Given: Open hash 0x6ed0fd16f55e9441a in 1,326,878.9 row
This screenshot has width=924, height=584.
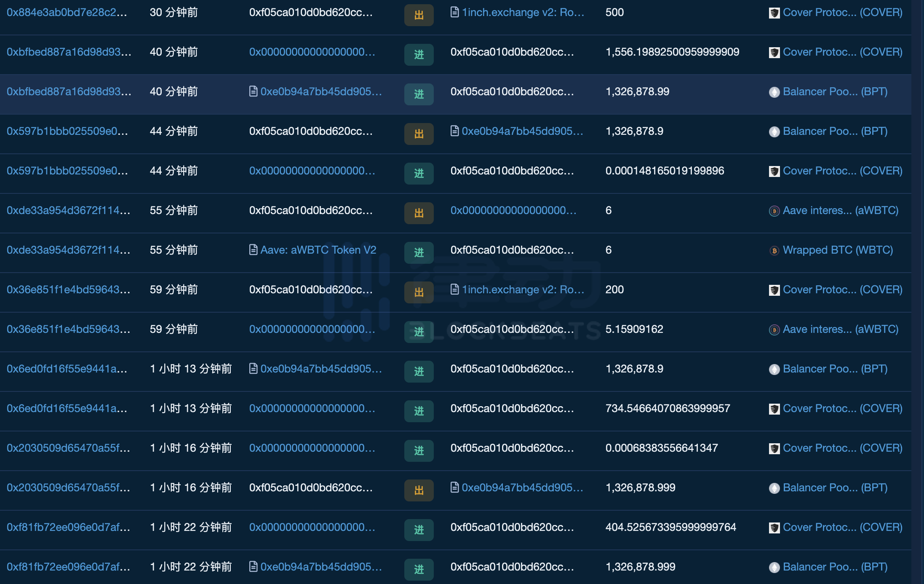Looking at the screenshot, I should (67, 369).
